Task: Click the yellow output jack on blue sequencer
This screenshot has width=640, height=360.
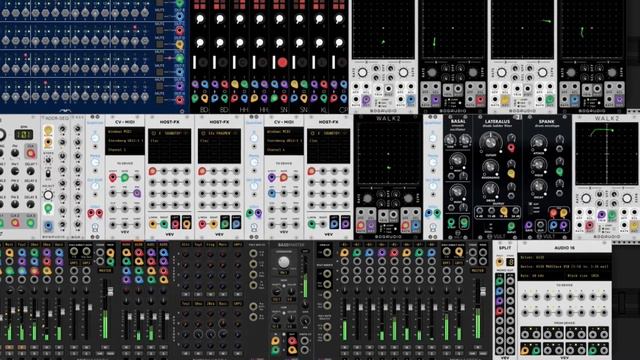Action: click(x=180, y=45)
